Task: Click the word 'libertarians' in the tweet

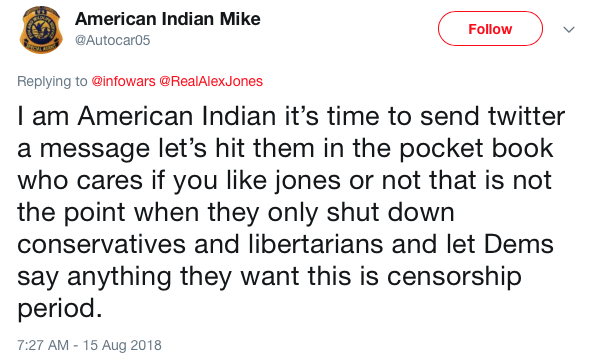Action: coord(315,244)
